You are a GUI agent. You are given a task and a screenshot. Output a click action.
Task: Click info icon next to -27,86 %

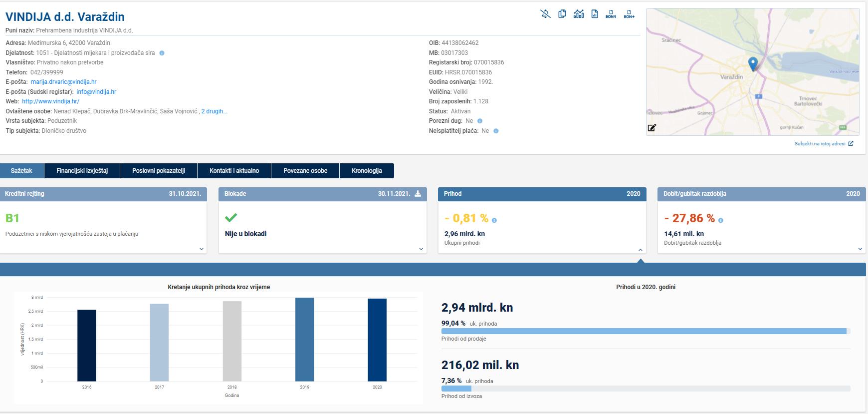721,220
